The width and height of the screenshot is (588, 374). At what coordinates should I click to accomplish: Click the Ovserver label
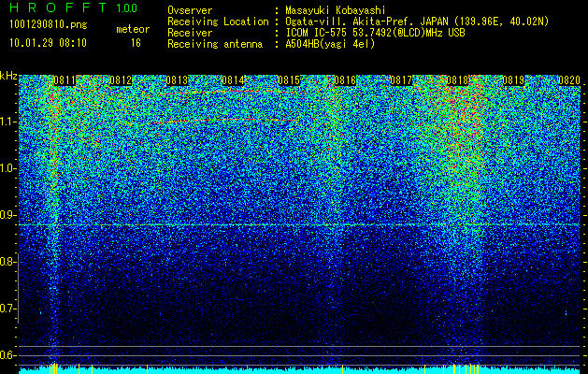coord(190,10)
